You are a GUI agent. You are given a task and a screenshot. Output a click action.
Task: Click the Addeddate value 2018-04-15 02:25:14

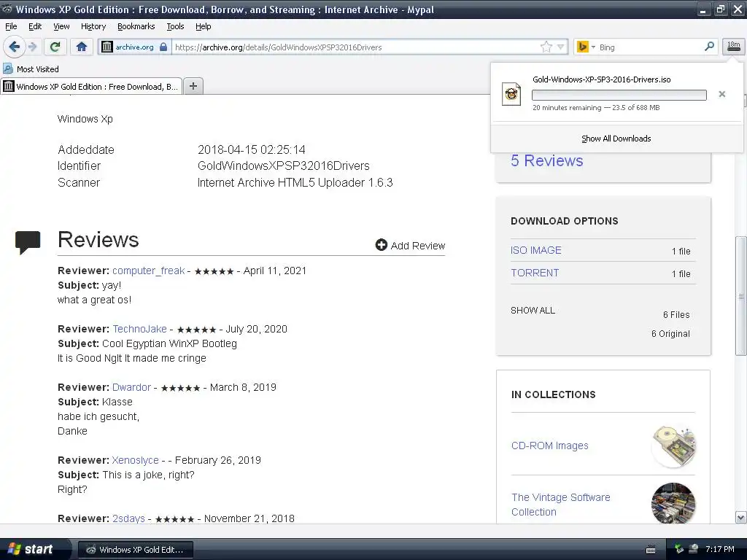(251, 149)
